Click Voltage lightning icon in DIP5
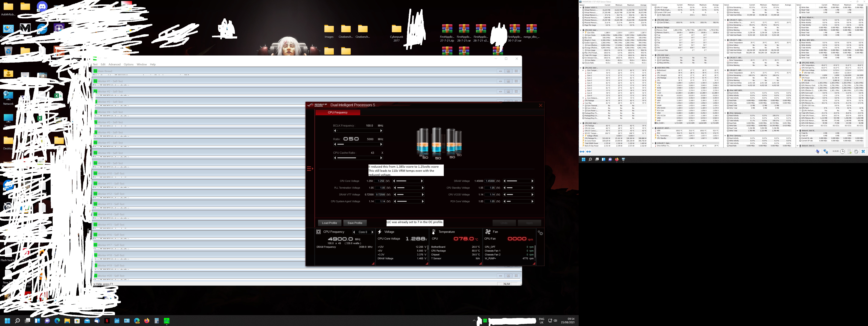This screenshot has height=326, width=868. [x=380, y=232]
